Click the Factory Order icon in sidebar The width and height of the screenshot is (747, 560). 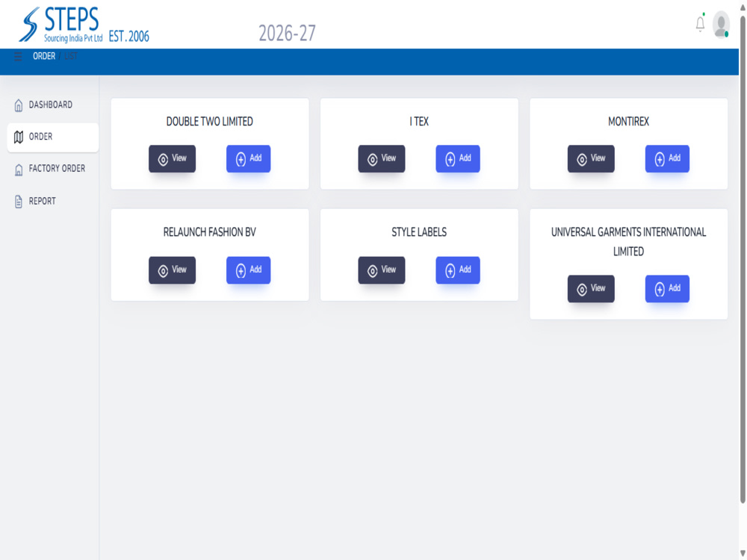pyautogui.click(x=19, y=169)
